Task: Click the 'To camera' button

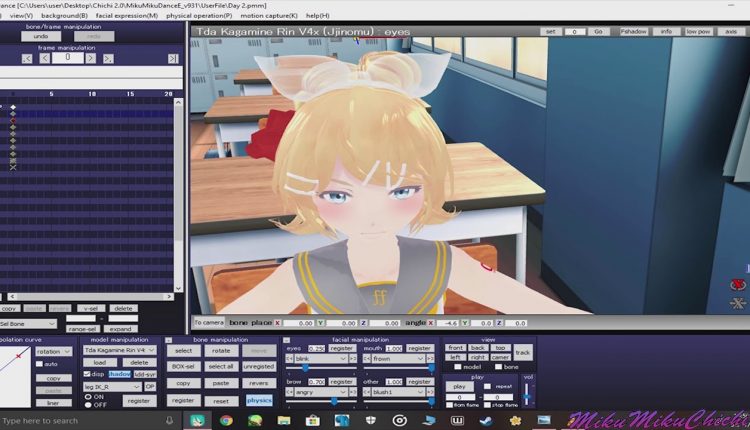Action: tap(209, 322)
